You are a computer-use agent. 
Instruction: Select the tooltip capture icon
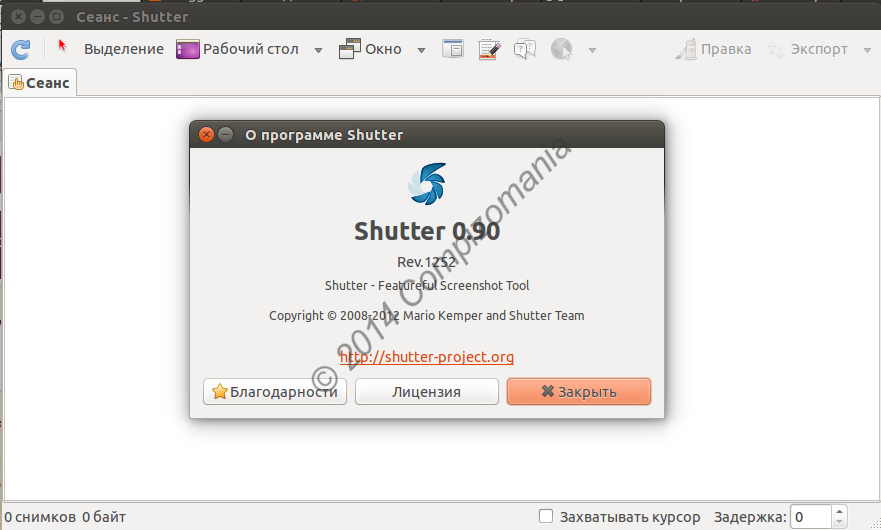(x=525, y=49)
